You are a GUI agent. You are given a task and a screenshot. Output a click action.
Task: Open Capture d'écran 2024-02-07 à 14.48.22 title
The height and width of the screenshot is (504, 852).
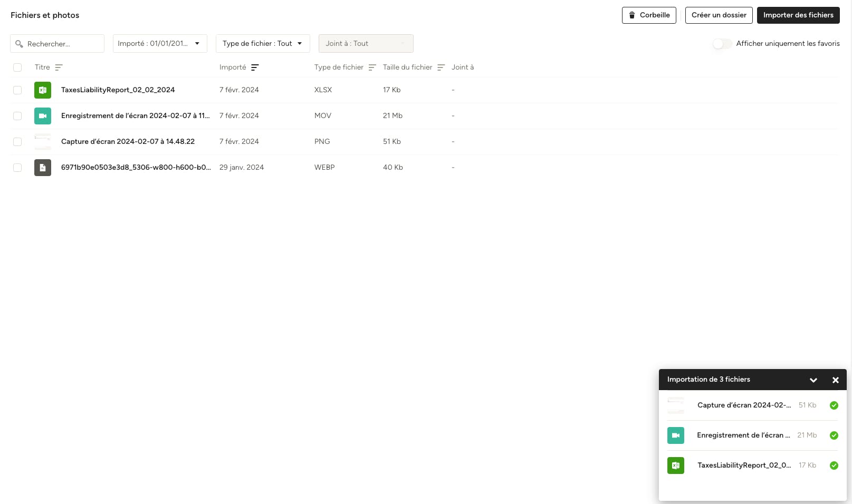(128, 142)
